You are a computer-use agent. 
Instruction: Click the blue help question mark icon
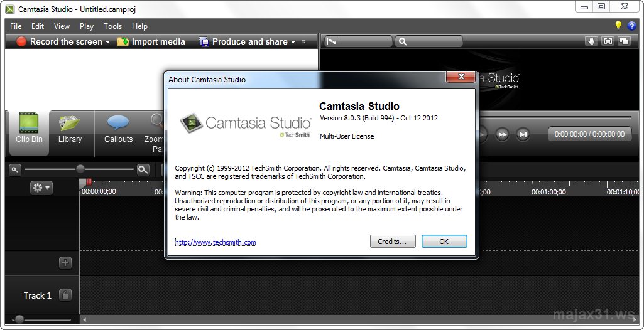[x=631, y=26]
